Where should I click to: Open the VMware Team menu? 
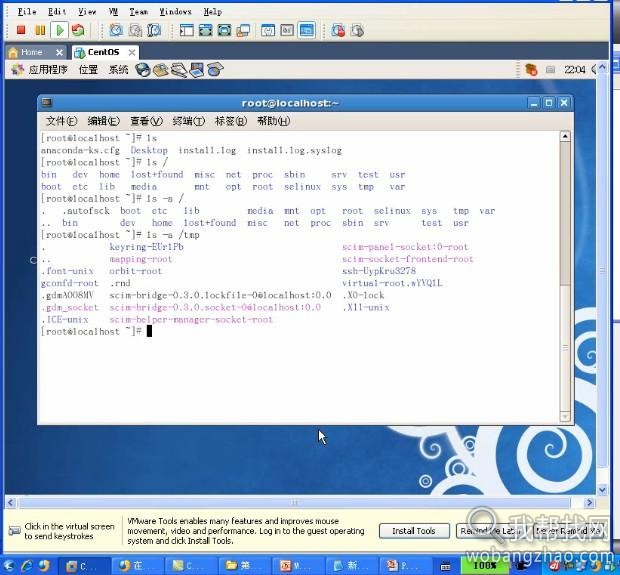click(x=139, y=12)
